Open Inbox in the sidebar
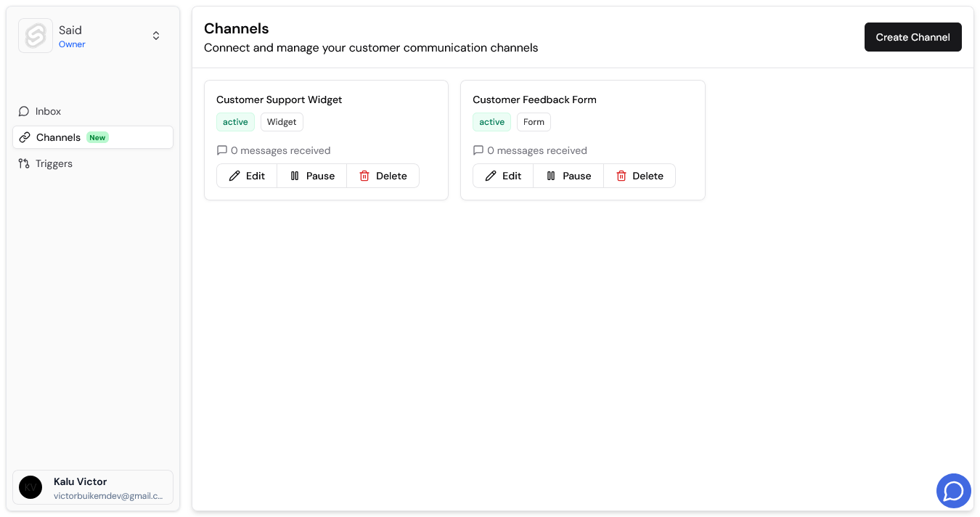 click(93, 111)
